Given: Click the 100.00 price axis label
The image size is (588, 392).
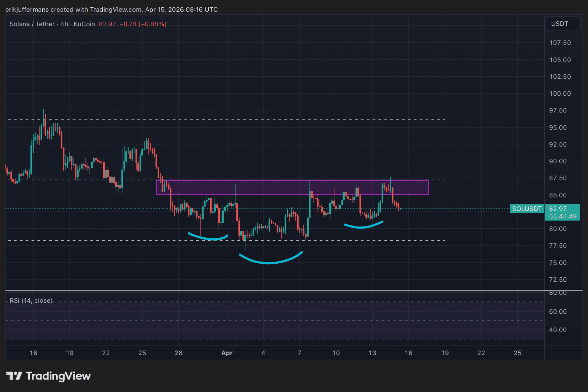Looking at the screenshot, I should coord(560,94).
